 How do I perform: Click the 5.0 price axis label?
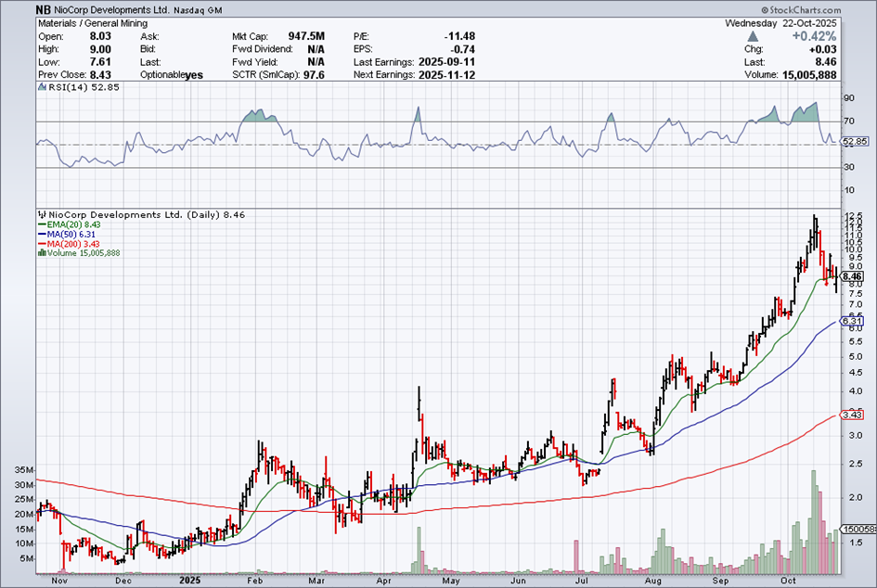pos(855,356)
